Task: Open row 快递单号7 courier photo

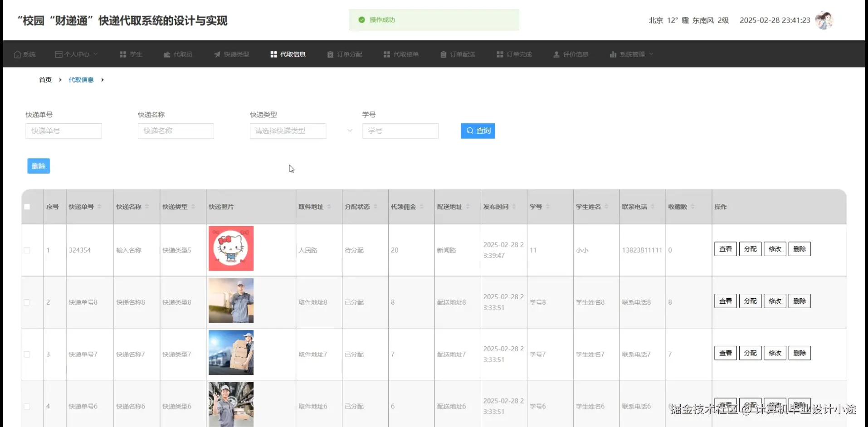Action: tap(231, 353)
